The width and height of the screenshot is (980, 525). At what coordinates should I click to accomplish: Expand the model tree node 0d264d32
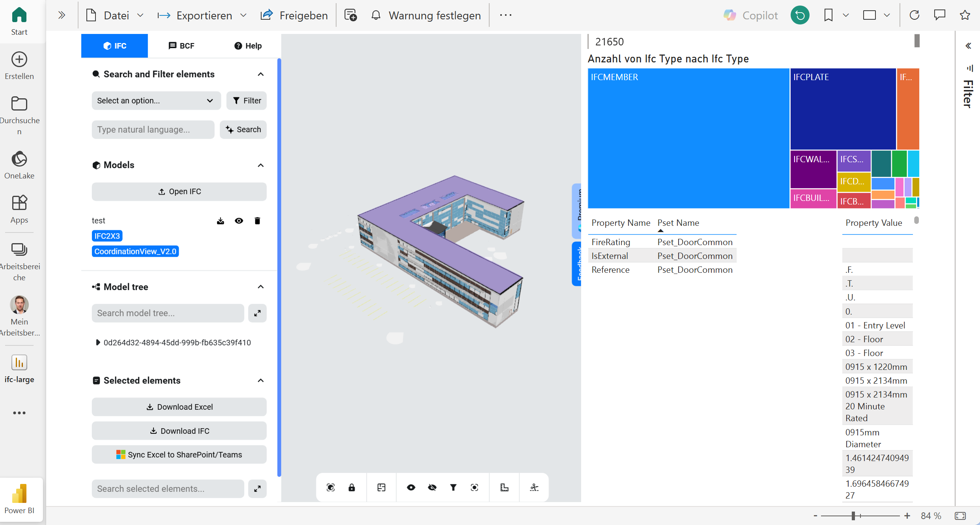pos(98,342)
